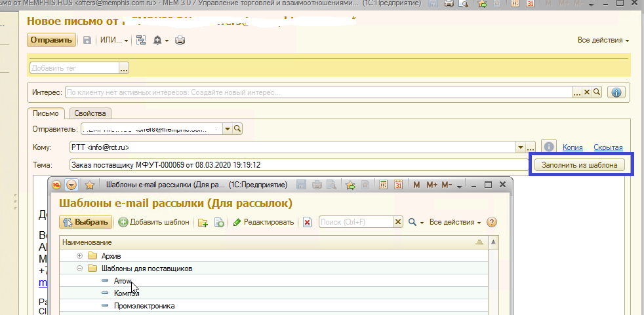Image resolution: width=644 pixels, height=315 pixels.
Task: Click the Копия link
Action: (573, 147)
